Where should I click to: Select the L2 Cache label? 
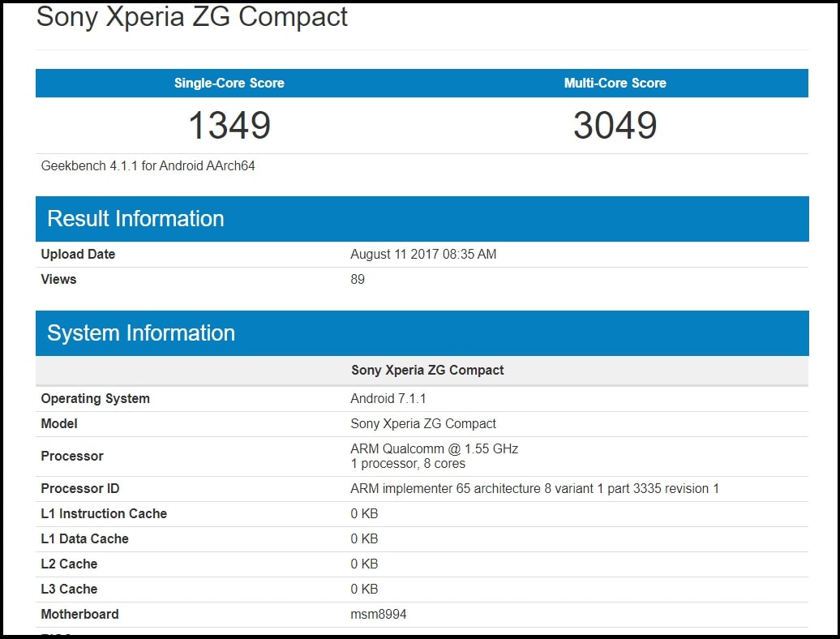pyautogui.click(x=69, y=564)
